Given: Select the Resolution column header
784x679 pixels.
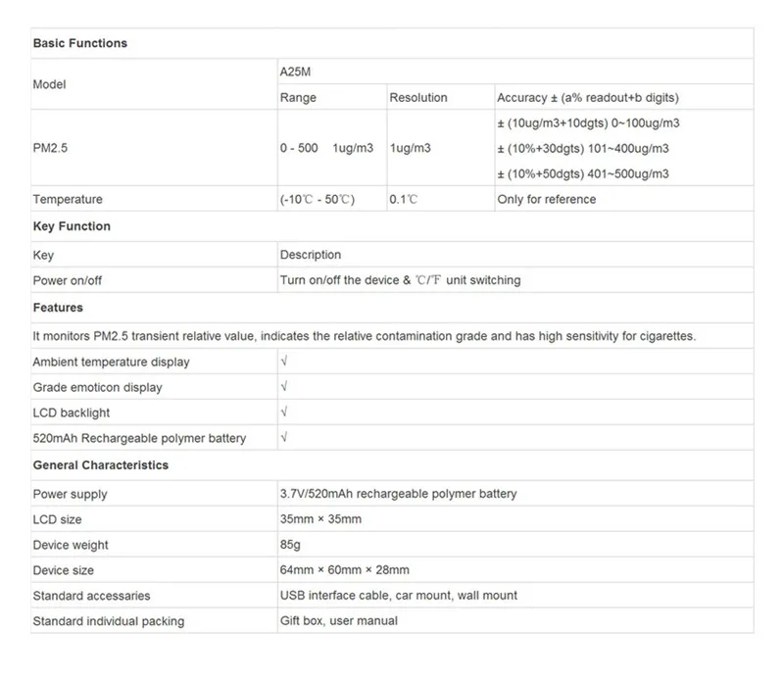Looking at the screenshot, I should (x=418, y=98).
